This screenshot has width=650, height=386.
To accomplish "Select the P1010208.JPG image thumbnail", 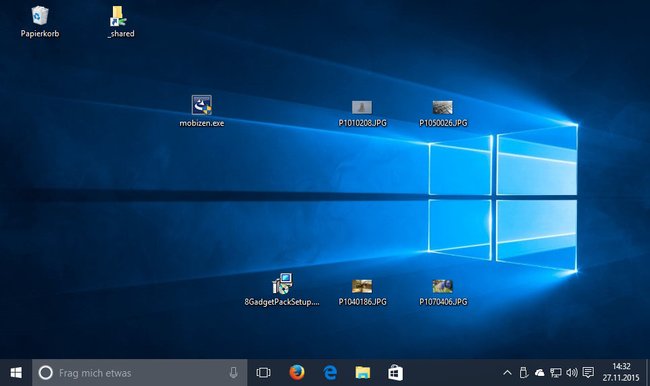I will [x=362, y=107].
